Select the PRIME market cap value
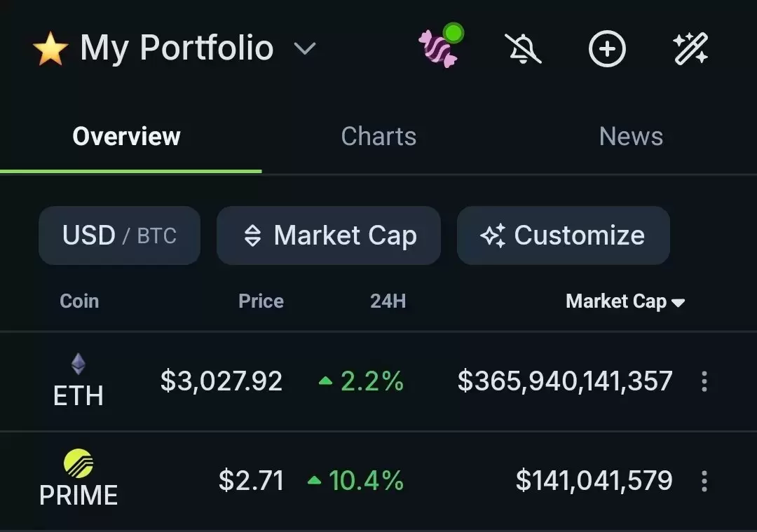 594,481
